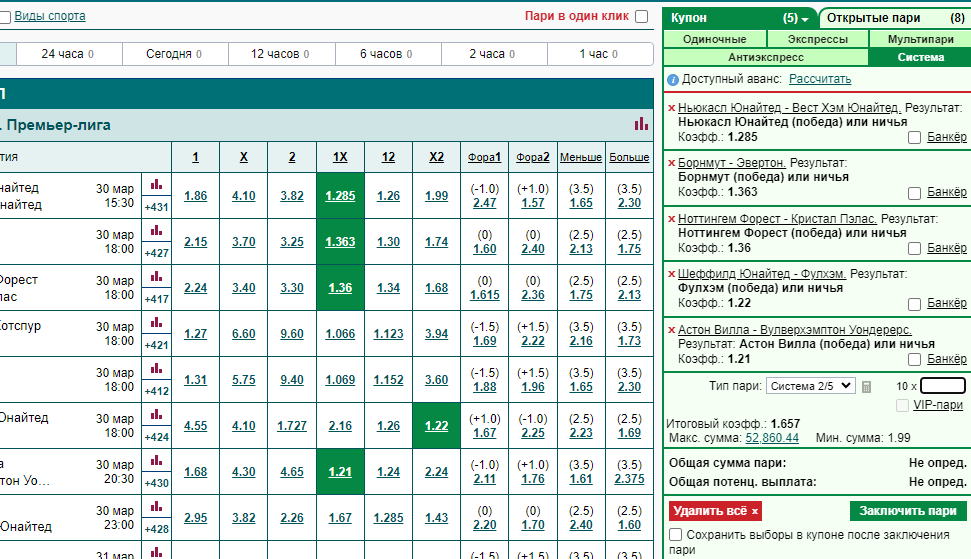The height and width of the screenshot is (559, 971).
Task: Filter events by 24 часа
Action: tap(69, 54)
